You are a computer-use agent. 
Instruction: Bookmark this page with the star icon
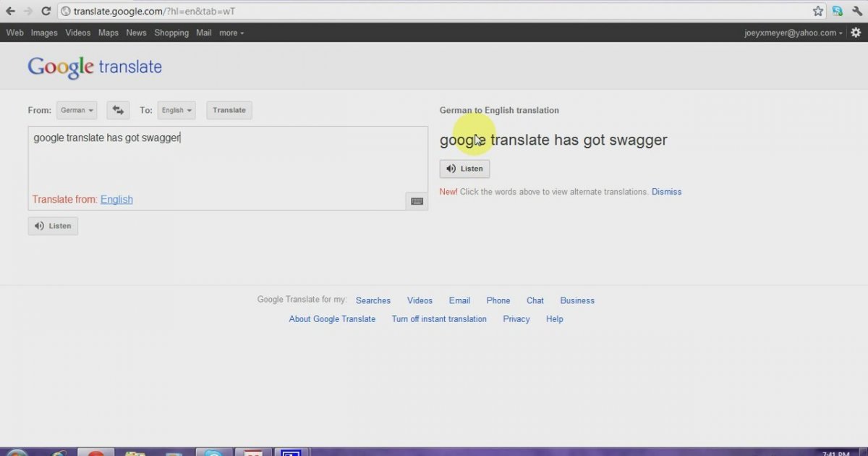tap(818, 11)
